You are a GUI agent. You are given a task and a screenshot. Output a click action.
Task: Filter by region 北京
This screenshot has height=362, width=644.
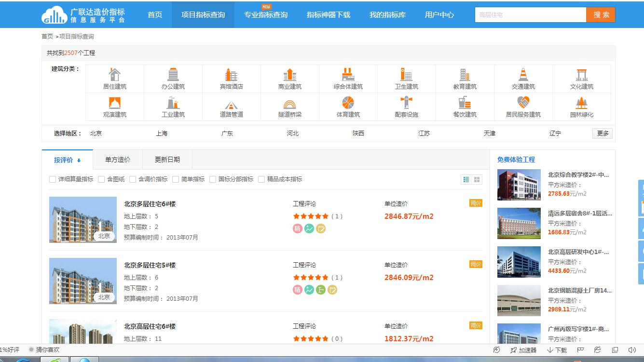point(96,134)
